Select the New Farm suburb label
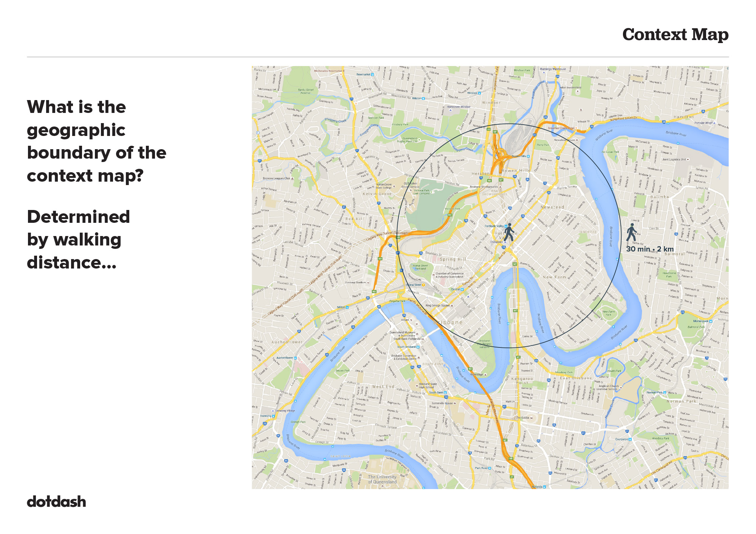This screenshot has width=756, height=534. click(555, 277)
